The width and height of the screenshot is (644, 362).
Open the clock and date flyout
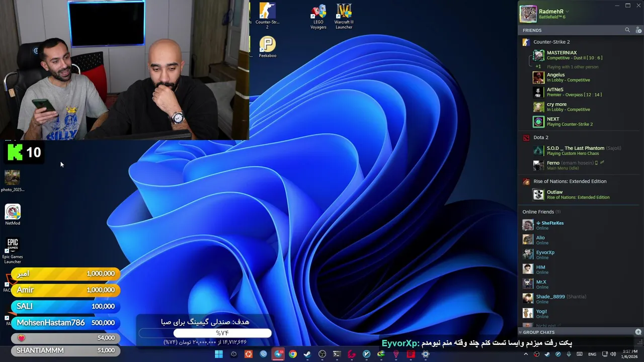click(630, 354)
